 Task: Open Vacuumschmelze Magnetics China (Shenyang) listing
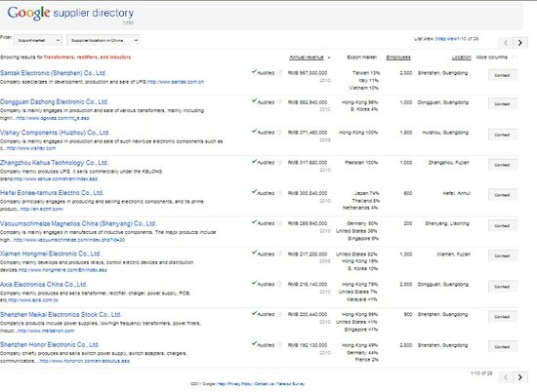pos(78,223)
